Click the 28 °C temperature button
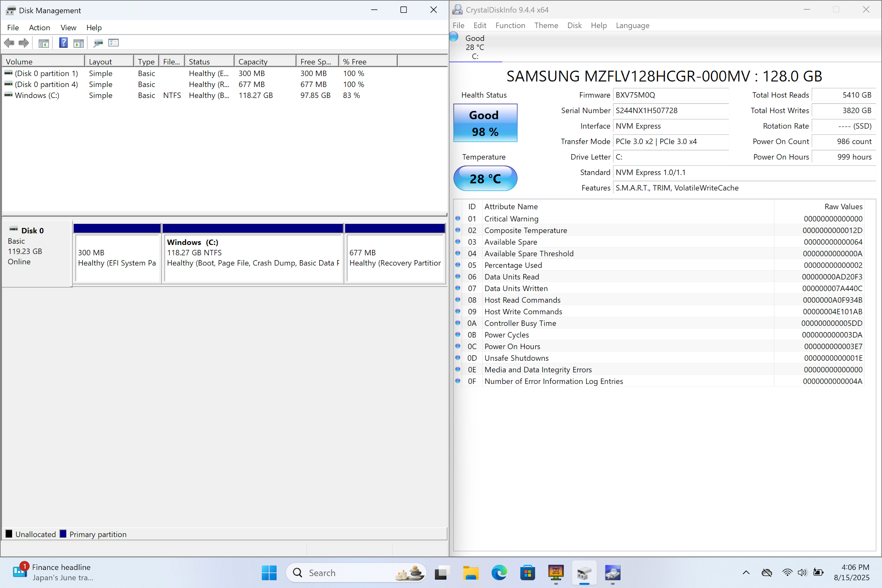The height and width of the screenshot is (588, 882). (485, 178)
